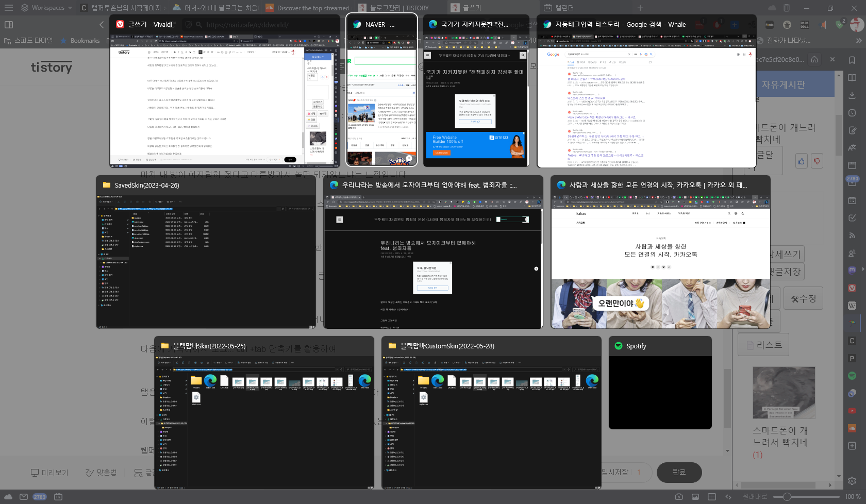This screenshot has height=504, width=866.
Task: Open the closed tabs trash icon
Action: (x=786, y=8)
